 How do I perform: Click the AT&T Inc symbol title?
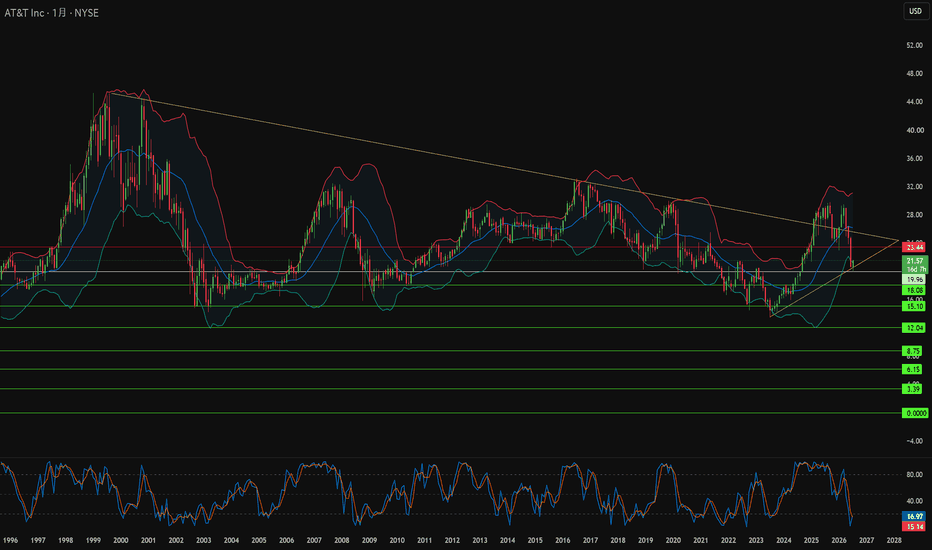click(24, 12)
